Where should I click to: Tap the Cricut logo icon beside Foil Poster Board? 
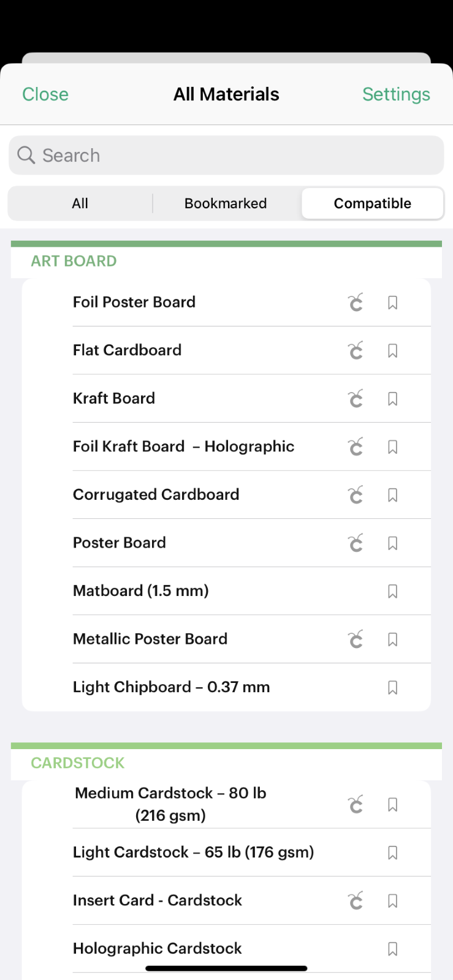356,303
